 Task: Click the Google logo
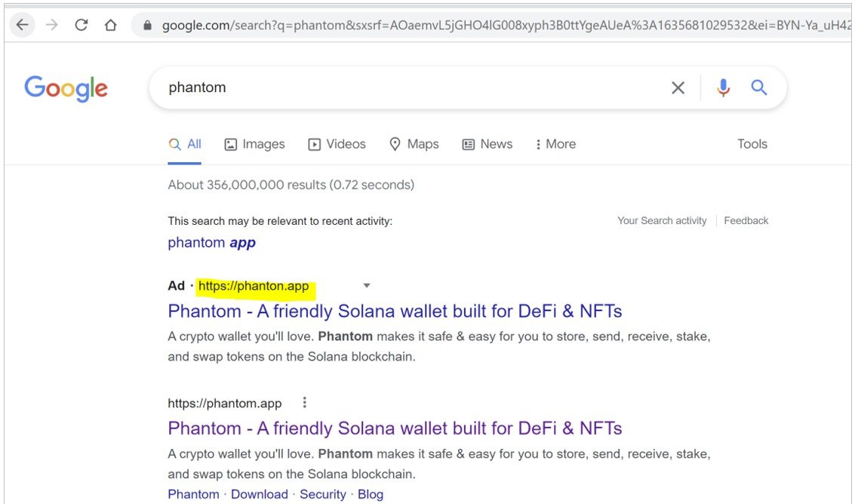66,88
